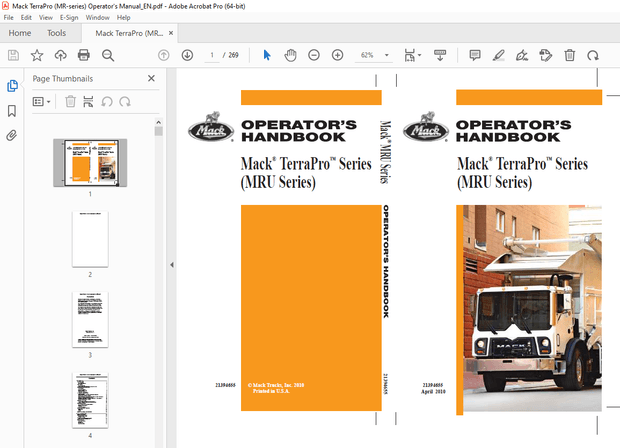Switch to the Tools tab

(57, 33)
